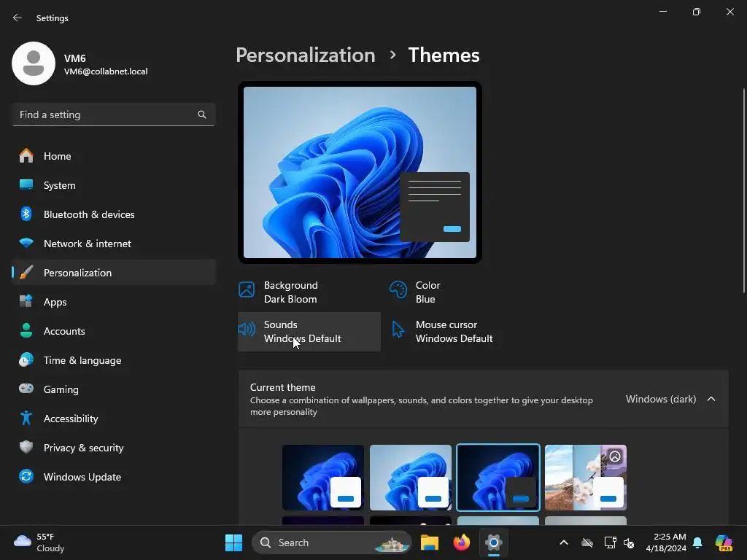Go to System settings
The image size is (747, 560).
113,185
